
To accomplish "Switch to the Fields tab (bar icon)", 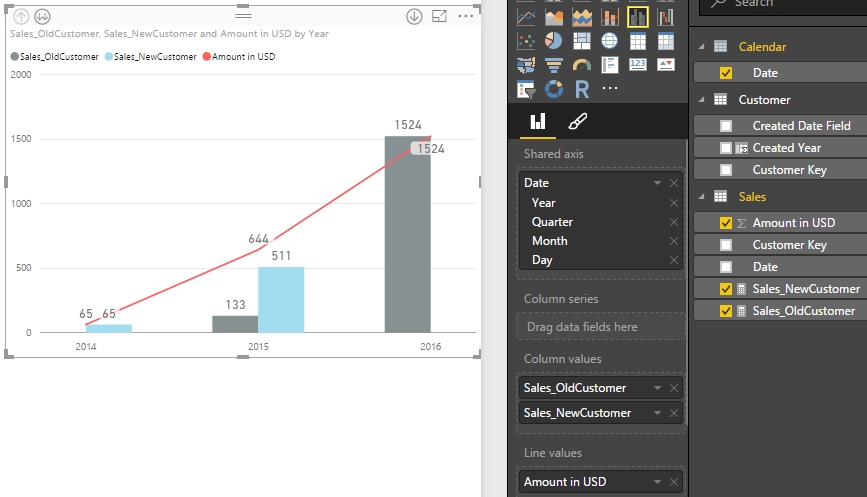I will pos(538,122).
